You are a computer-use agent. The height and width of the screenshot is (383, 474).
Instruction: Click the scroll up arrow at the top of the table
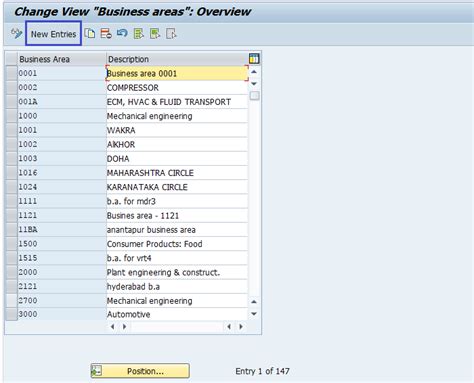click(254, 72)
